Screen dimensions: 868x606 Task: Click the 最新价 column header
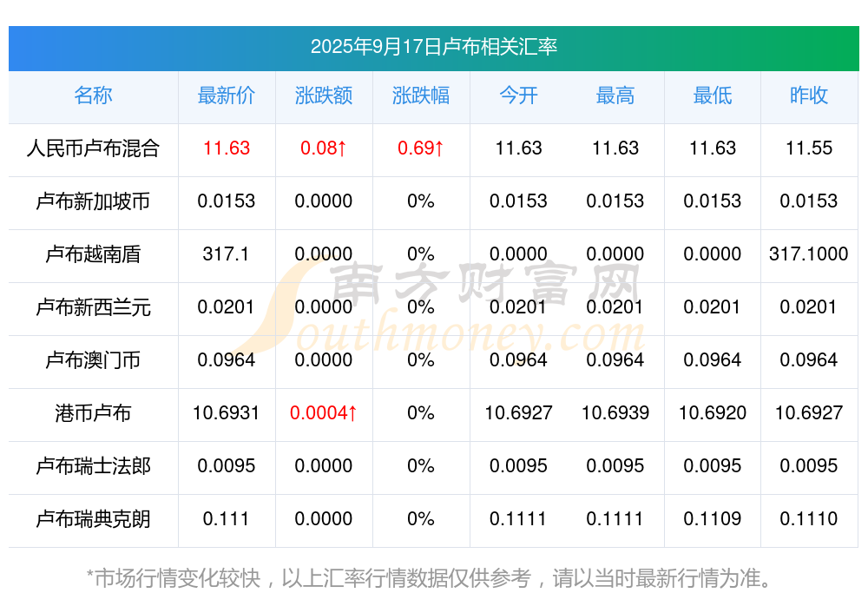227,96
